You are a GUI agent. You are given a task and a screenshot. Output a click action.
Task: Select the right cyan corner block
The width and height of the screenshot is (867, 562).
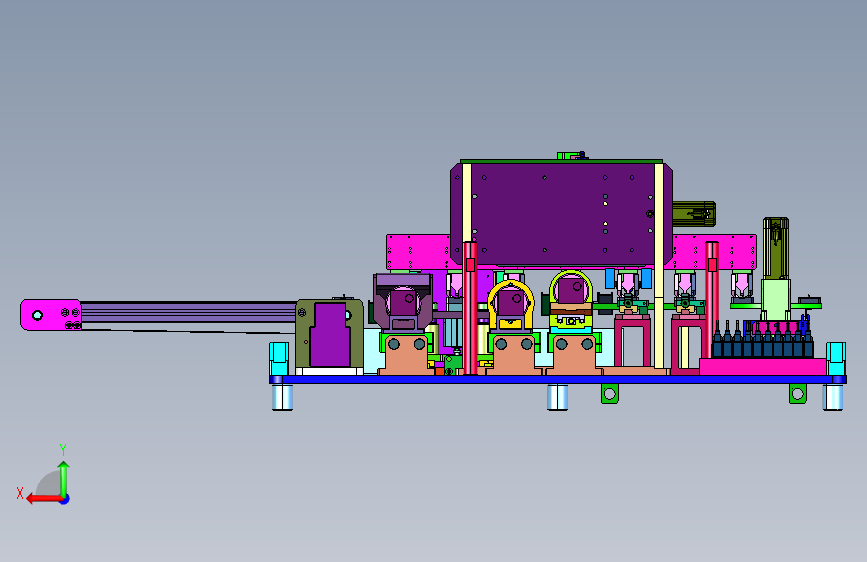click(x=835, y=358)
